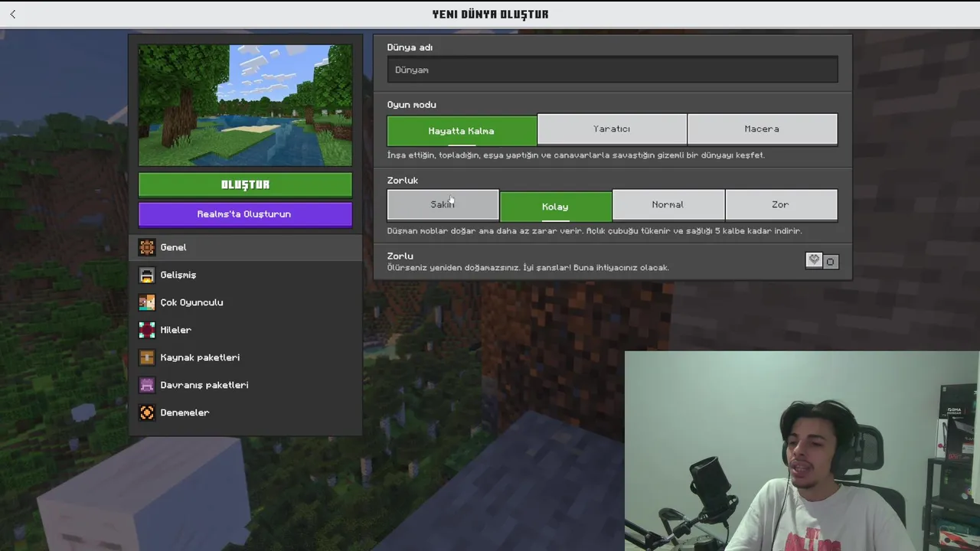Set difficulty to Normal
Image resolution: width=980 pixels, height=551 pixels.
[668, 204]
